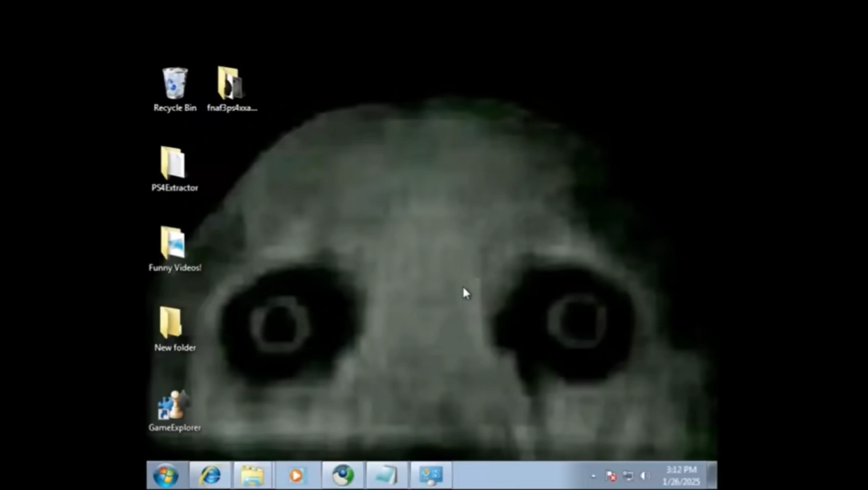Viewport: 868px width, 490px height.
Task: Open Windows Explorer from the taskbar
Action: click(x=253, y=476)
